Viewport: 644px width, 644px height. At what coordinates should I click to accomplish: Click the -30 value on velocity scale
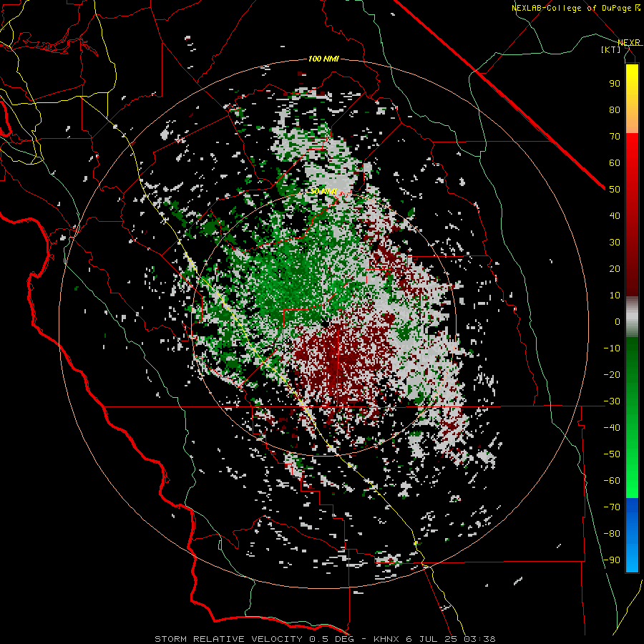coord(612,401)
